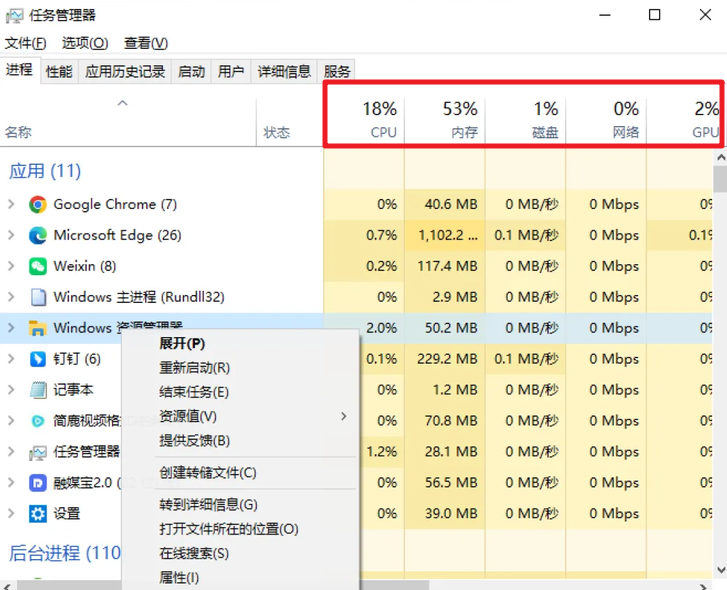Choose 提供反馈(B) in the context menu

click(x=241, y=441)
